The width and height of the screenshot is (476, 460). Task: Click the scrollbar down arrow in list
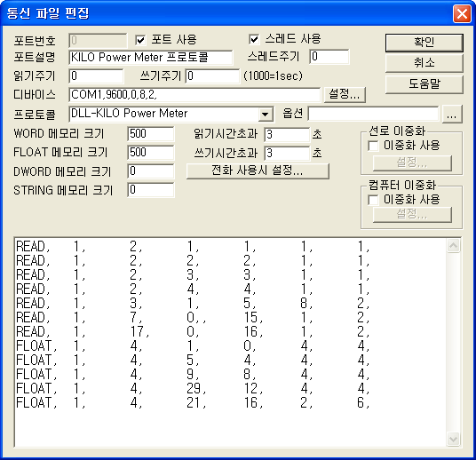point(453,439)
